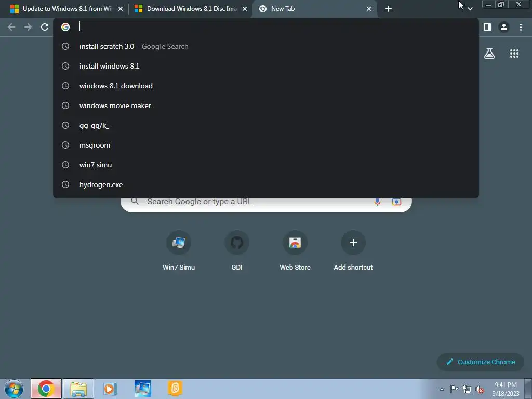Start voice search with the microphone
532x399 pixels.
tap(377, 202)
